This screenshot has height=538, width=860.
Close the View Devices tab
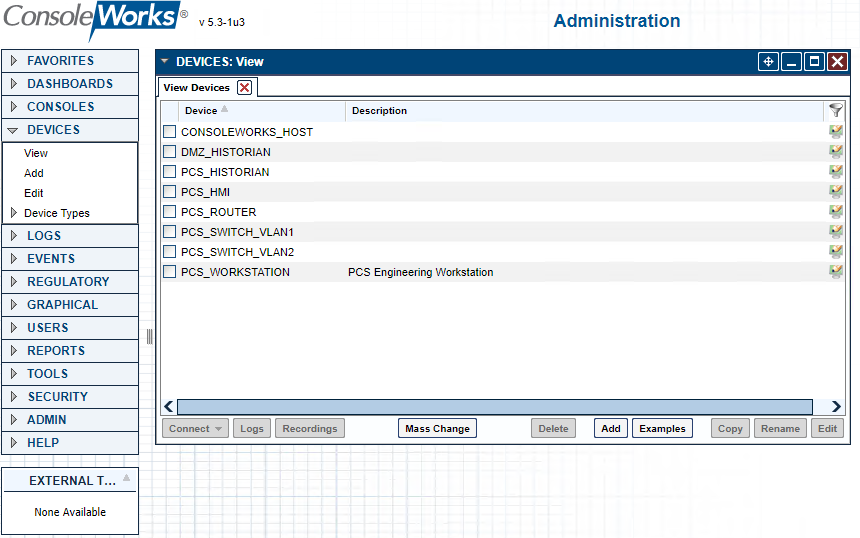click(245, 88)
